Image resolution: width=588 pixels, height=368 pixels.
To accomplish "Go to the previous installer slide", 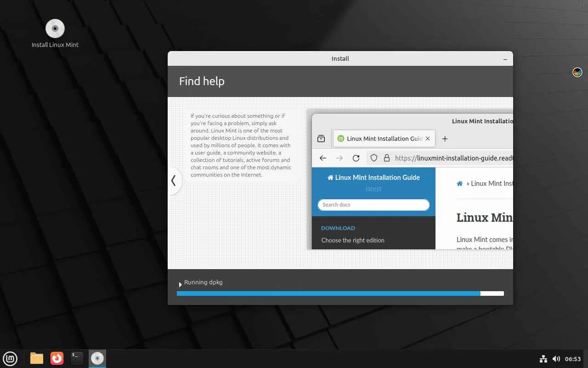I will [174, 181].
